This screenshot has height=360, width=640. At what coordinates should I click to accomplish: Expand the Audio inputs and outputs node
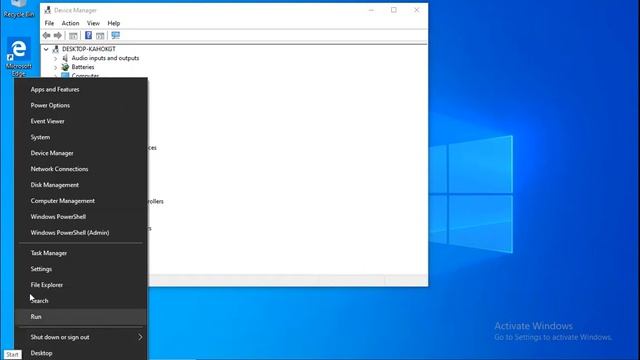tap(56, 58)
